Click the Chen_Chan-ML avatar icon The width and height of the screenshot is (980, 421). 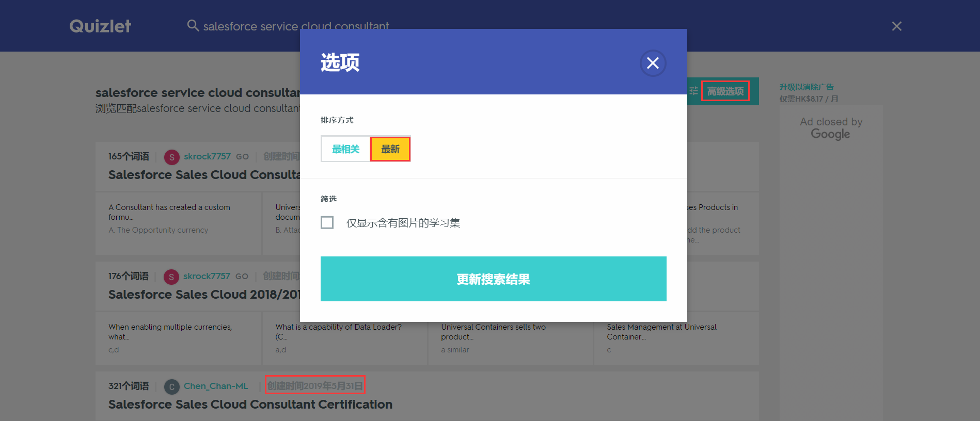coord(172,386)
